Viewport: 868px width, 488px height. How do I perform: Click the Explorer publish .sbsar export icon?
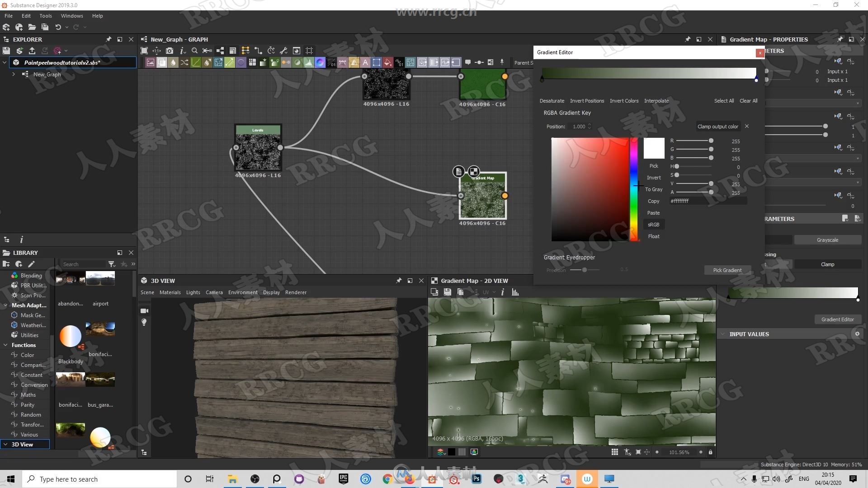pos(32,51)
